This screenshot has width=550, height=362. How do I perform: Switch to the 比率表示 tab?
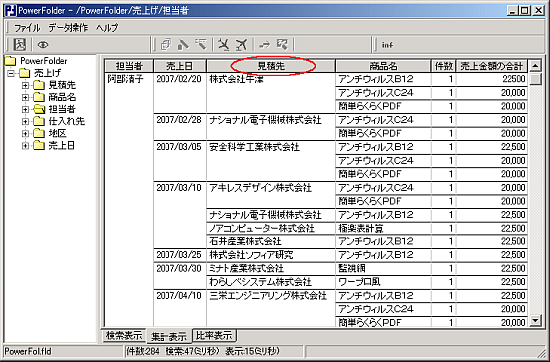click(215, 335)
